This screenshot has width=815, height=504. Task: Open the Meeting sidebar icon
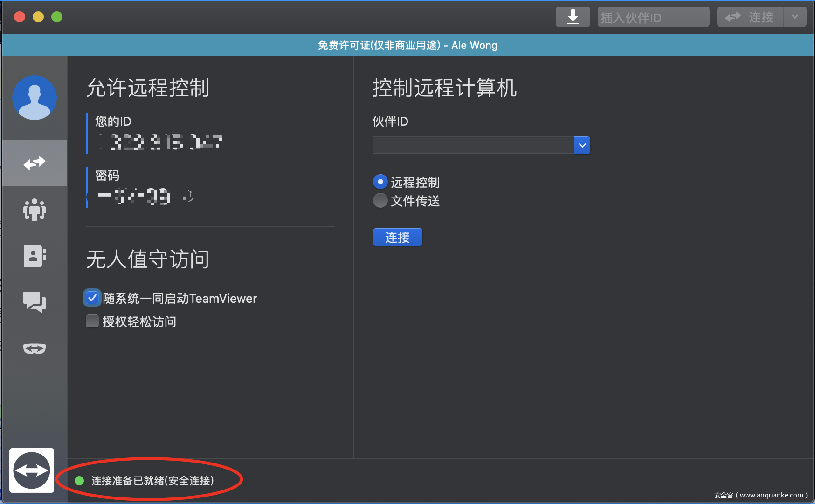click(35, 210)
